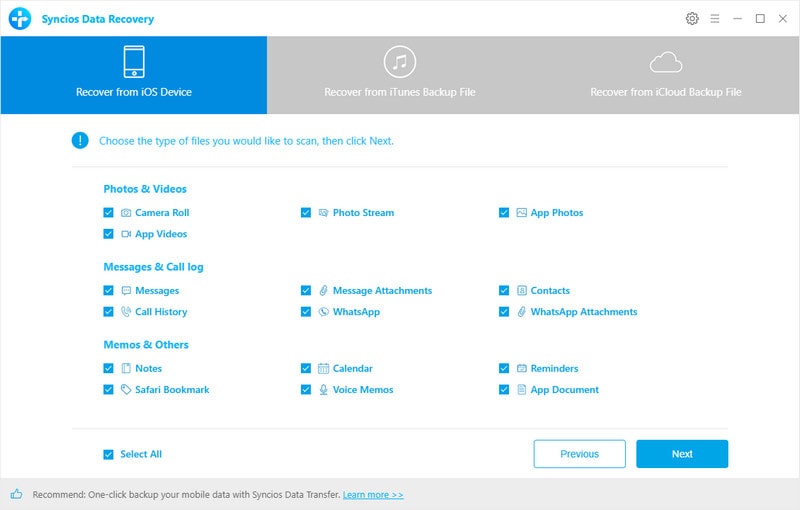
Task: Click the Next button
Action: point(682,454)
